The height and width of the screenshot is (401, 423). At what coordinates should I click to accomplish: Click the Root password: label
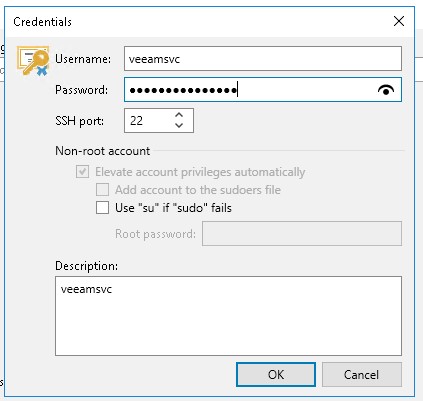[x=155, y=234]
